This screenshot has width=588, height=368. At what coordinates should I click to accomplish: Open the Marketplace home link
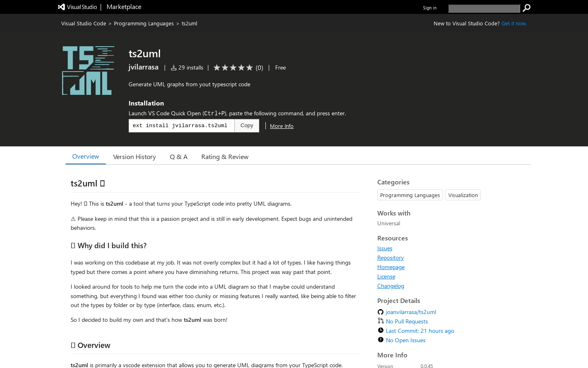124,7
